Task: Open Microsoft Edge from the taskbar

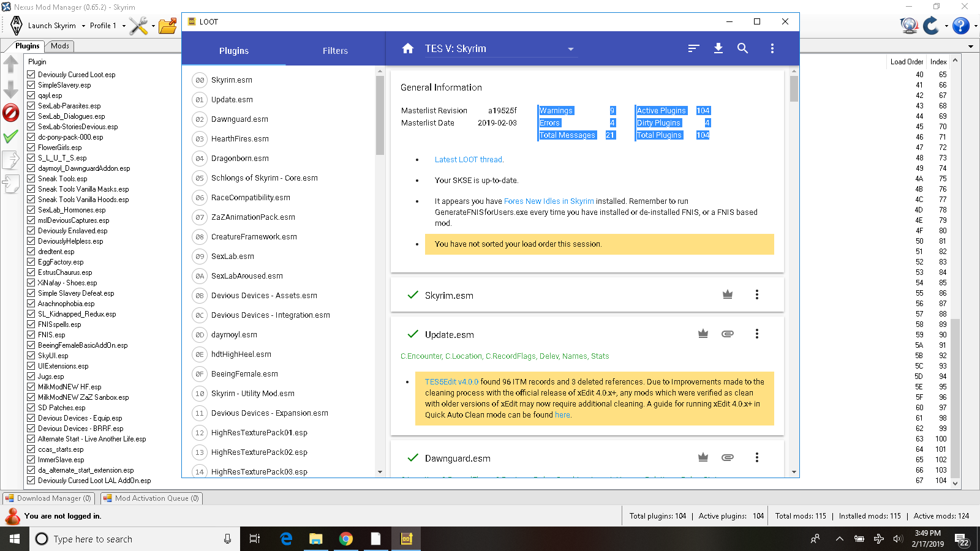Action: point(286,539)
